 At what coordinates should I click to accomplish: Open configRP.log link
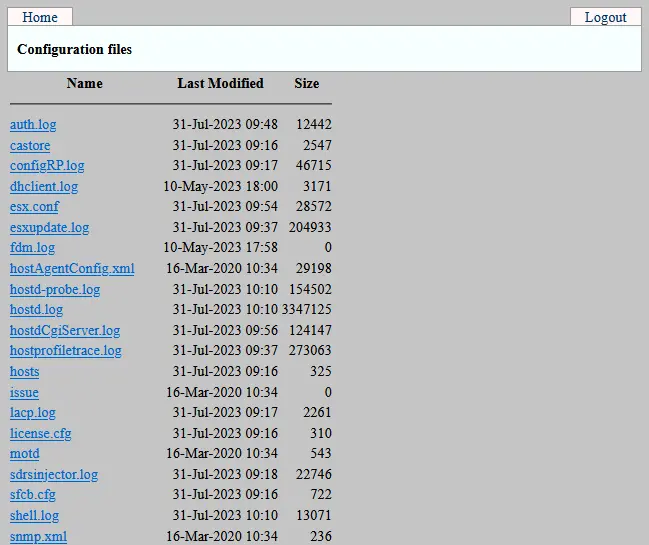tap(47, 166)
